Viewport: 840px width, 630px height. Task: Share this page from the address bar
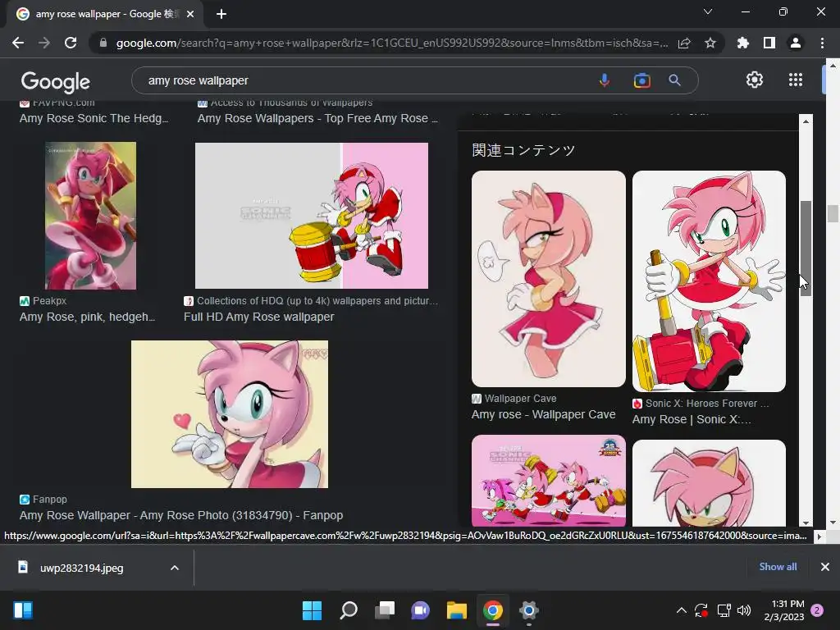pyautogui.click(x=684, y=43)
